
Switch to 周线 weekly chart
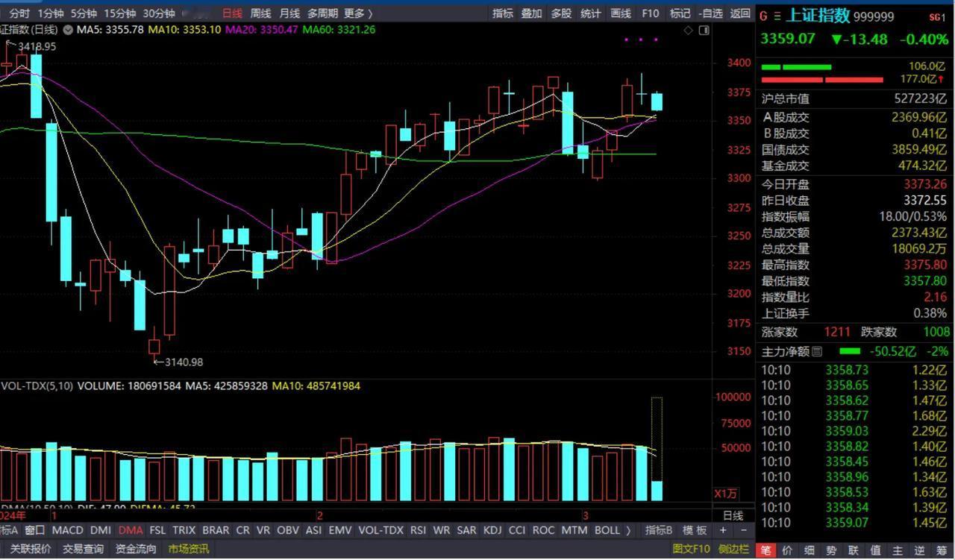[260, 13]
